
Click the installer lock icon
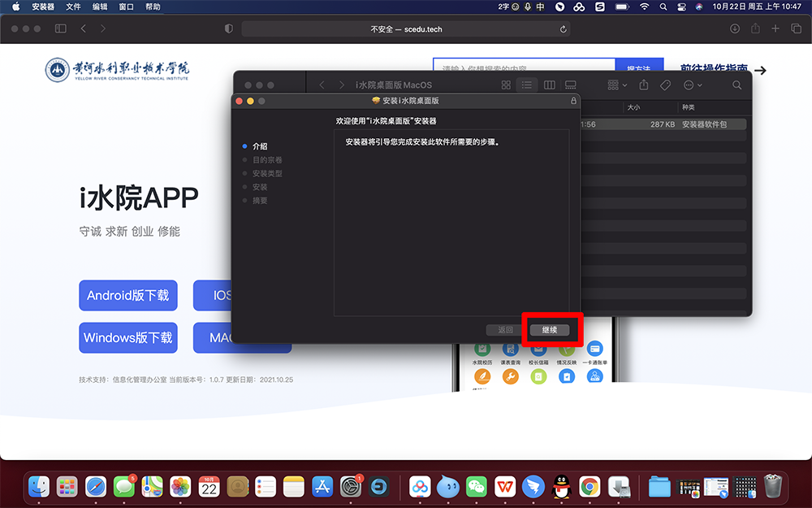point(573,101)
